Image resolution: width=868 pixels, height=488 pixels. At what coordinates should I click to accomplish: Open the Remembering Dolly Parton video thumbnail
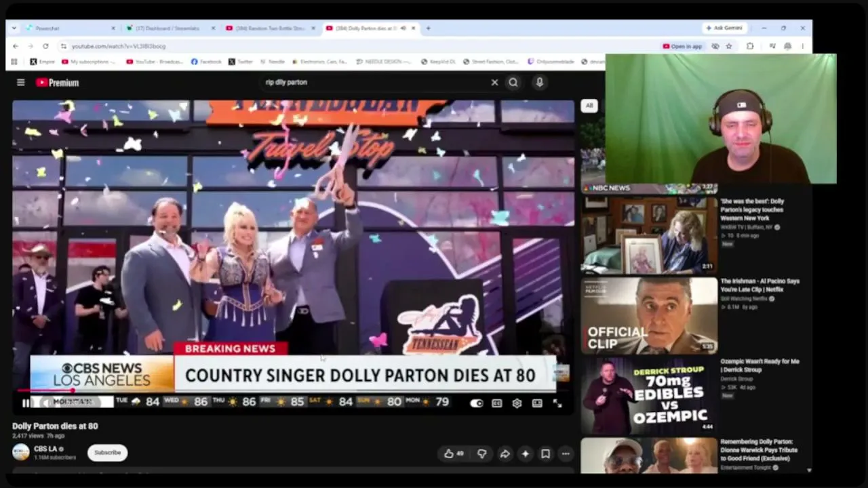649,455
